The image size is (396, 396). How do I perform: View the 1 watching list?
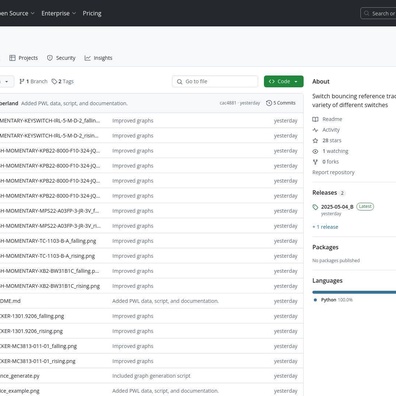click(x=335, y=151)
